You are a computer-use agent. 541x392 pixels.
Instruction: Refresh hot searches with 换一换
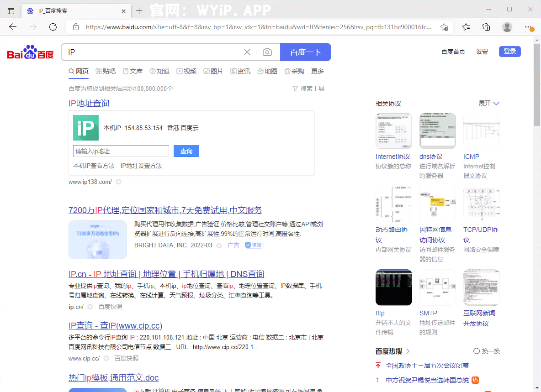tap(487, 351)
